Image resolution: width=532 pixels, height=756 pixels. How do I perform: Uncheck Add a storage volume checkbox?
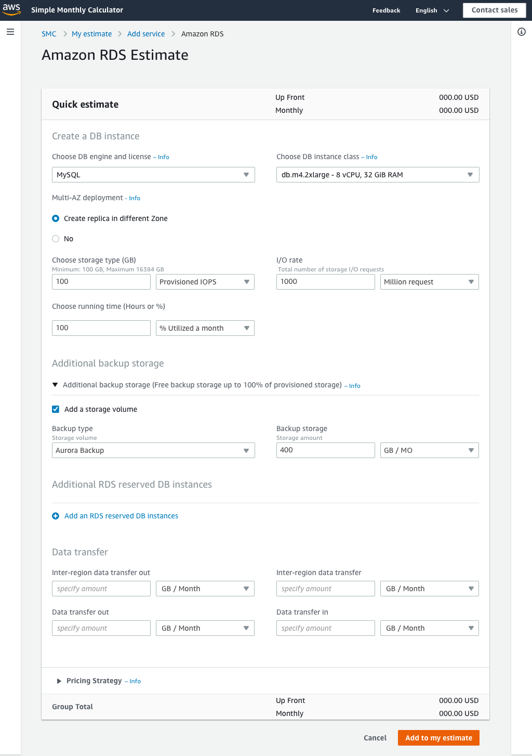click(56, 409)
